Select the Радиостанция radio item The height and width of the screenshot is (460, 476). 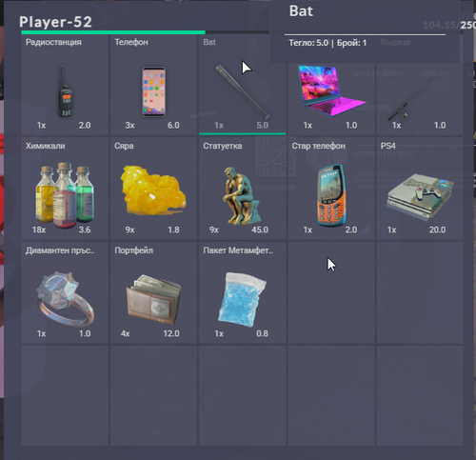(x=65, y=85)
